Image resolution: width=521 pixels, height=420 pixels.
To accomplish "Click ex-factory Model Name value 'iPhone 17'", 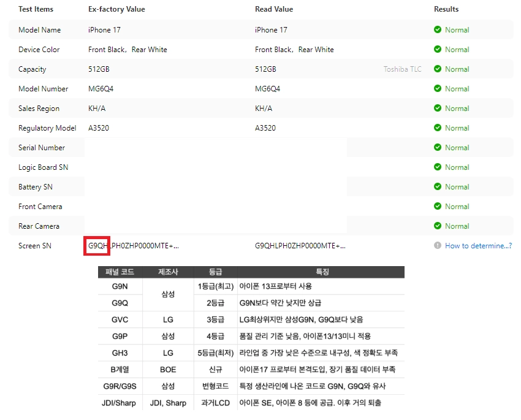I will click(104, 30).
